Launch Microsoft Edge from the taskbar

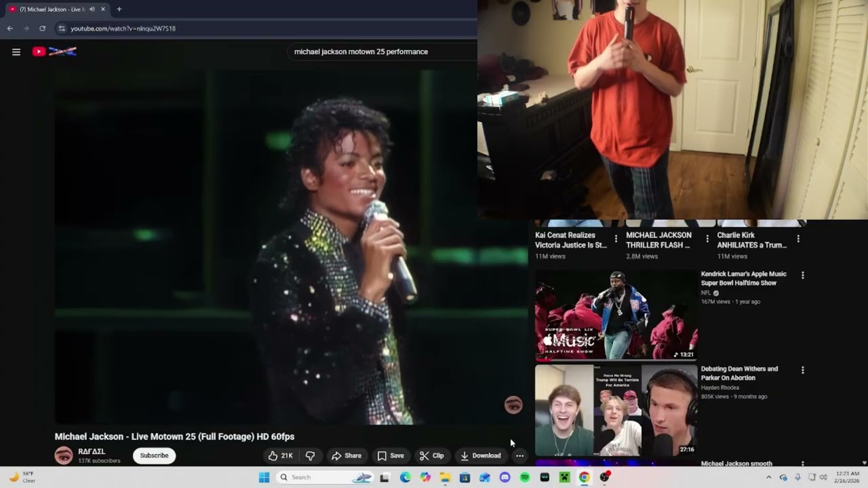click(x=405, y=477)
